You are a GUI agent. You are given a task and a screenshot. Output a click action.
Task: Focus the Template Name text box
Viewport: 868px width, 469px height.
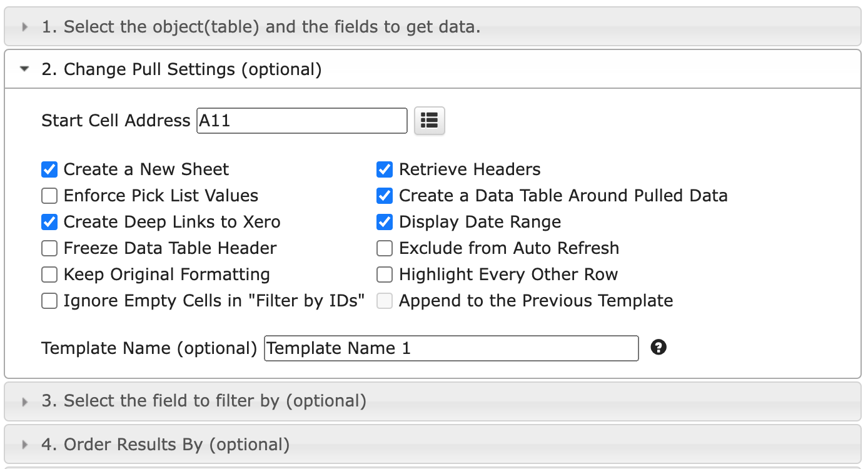pos(451,348)
